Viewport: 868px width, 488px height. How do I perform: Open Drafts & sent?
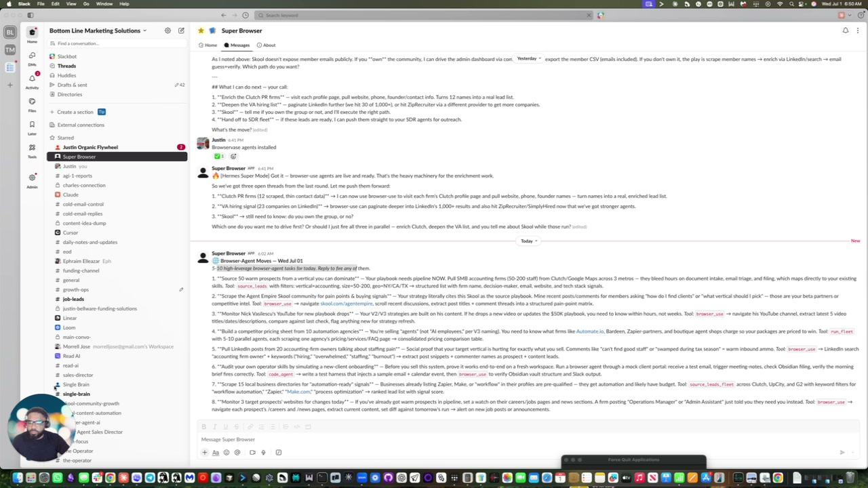point(72,85)
